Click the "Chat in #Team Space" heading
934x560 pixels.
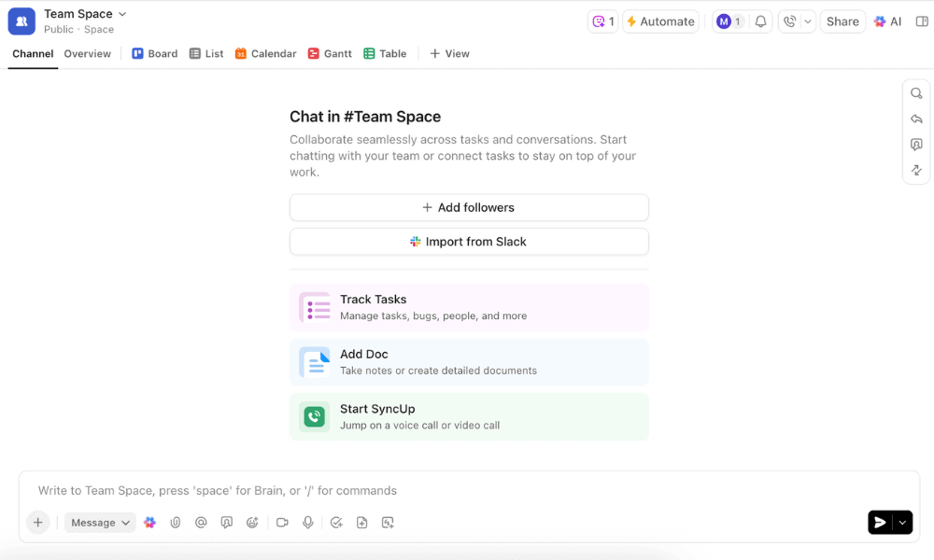[x=365, y=117]
